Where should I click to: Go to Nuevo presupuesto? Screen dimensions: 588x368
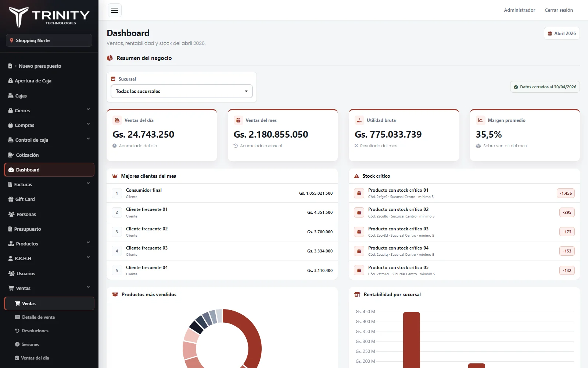click(x=49, y=66)
